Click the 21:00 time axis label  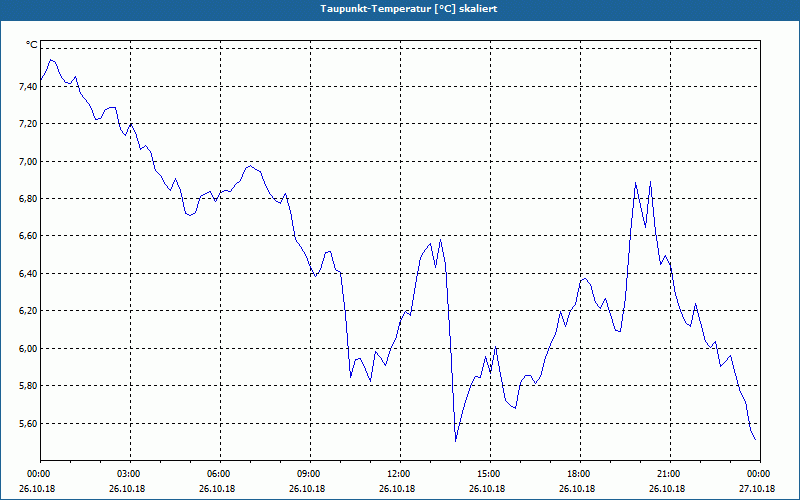tap(670, 474)
